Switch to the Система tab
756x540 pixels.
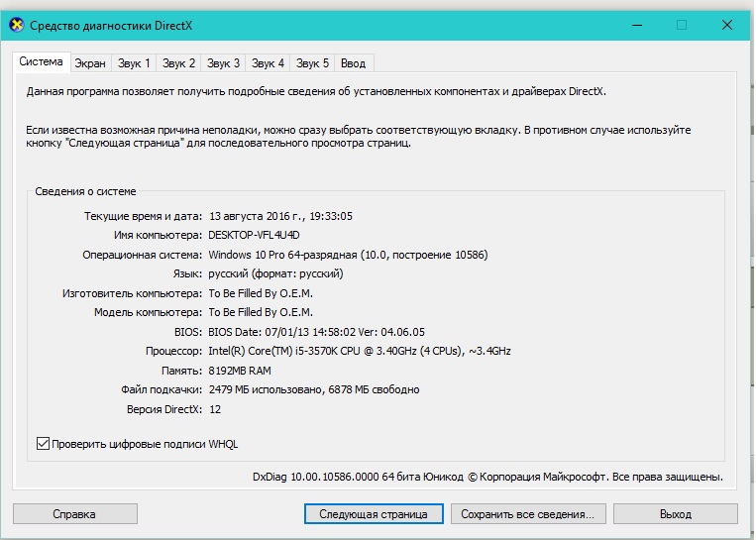41,62
